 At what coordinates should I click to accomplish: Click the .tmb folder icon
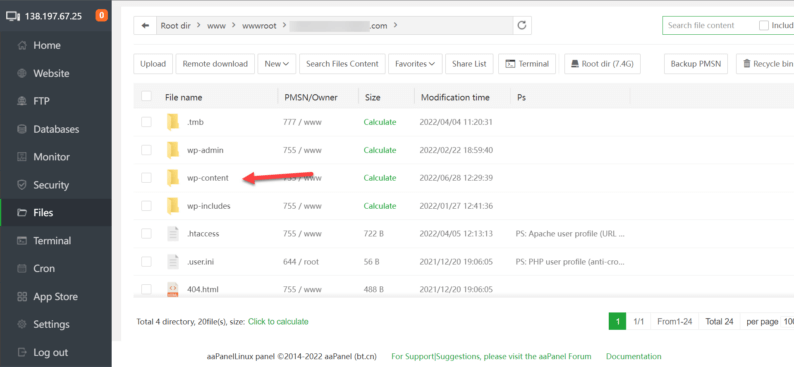[173, 122]
